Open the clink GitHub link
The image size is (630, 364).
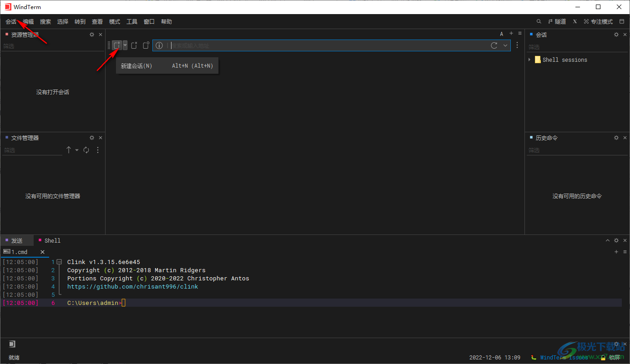tap(132, 287)
